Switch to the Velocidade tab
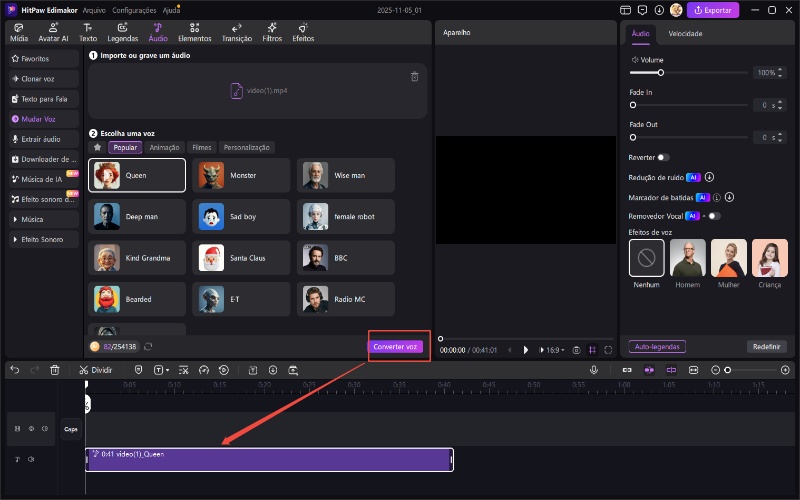 coord(685,33)
